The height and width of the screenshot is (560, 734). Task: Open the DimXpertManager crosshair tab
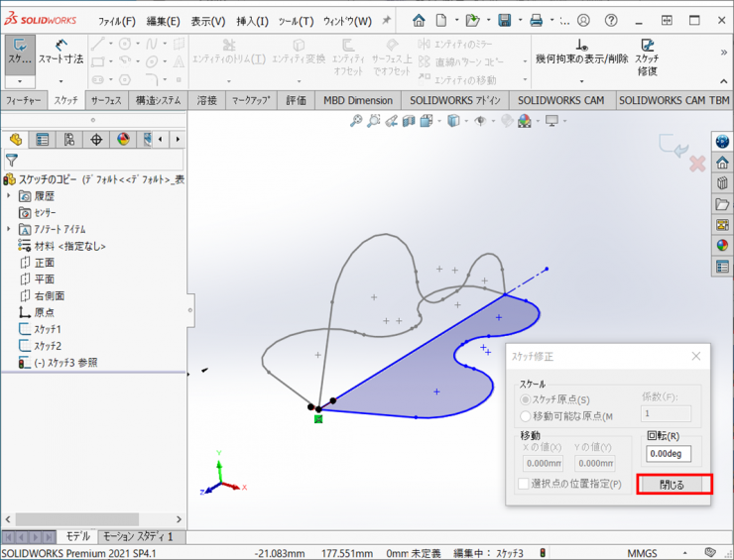point(96,140)
